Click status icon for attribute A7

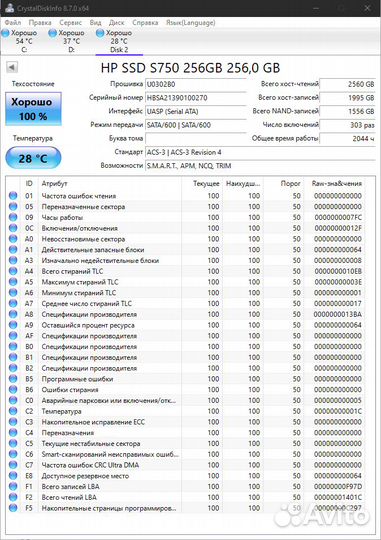[x=13, y=303]
